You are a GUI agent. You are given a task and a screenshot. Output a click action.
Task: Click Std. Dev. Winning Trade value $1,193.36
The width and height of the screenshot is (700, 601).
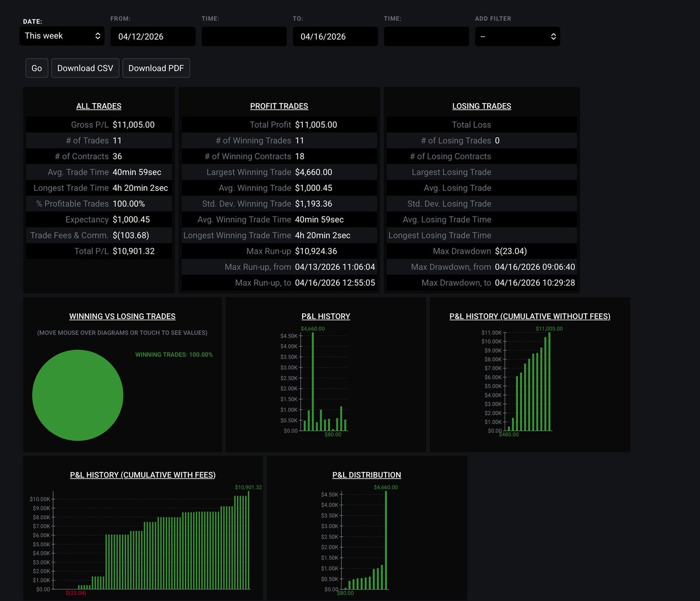(314, 204)
